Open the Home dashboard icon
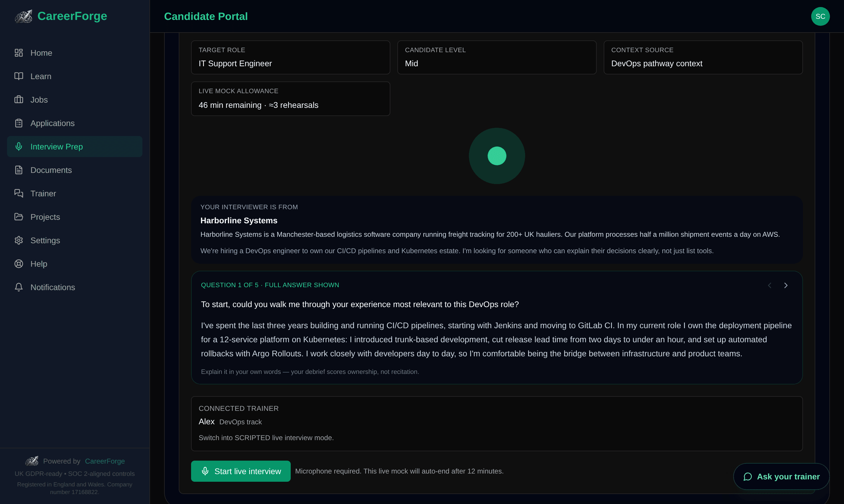Viewport: 844px width, 504px height. point(19,53)
